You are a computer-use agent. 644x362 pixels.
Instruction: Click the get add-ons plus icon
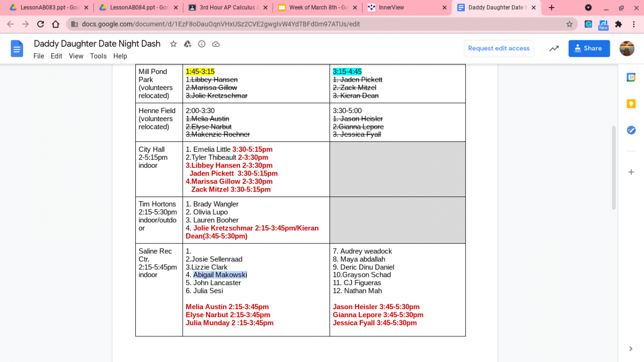(x=631, y=172)
